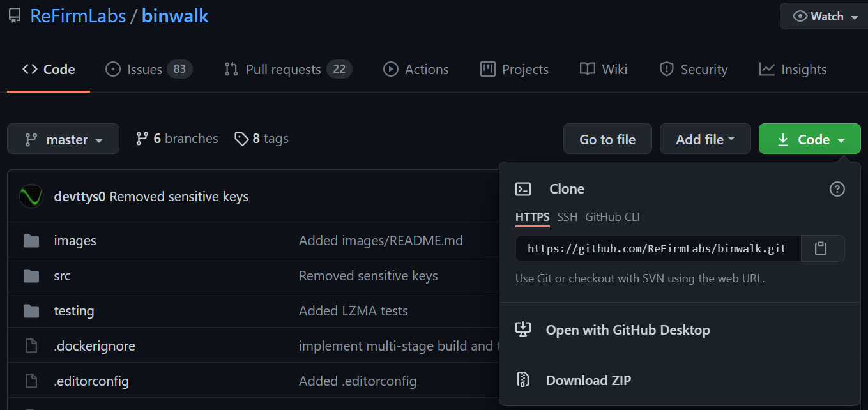Open the Projects tab
868x410 pixels.
click(514, 70)
